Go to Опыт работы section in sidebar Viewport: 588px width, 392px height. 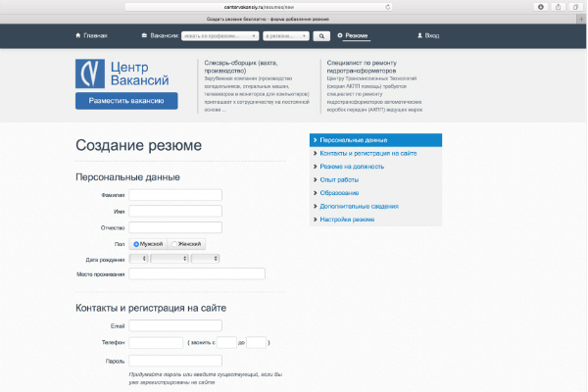(x=339, y=179)
